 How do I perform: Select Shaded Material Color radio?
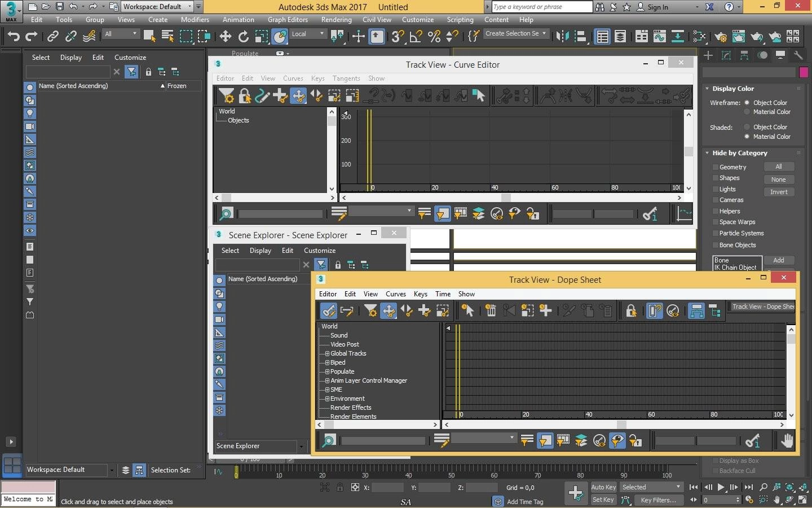(747, 137)
